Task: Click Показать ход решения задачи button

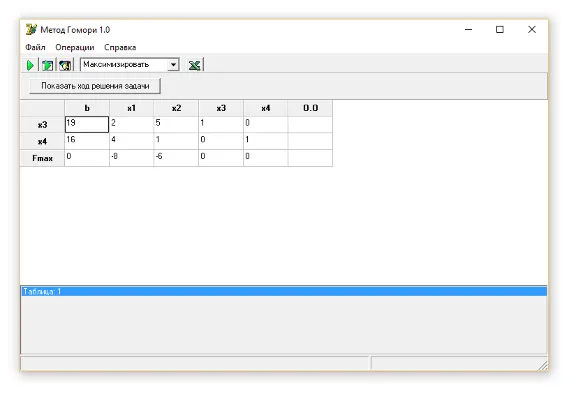Action: (95, 86)
